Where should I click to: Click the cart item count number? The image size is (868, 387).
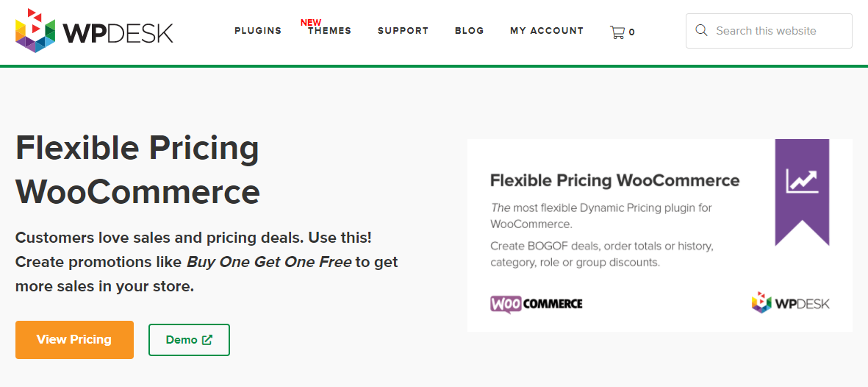631,32
